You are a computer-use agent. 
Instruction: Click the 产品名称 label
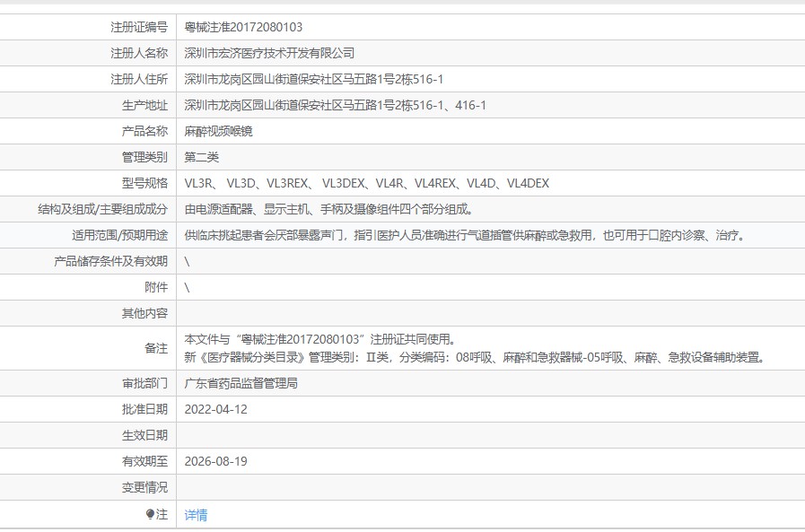[x=144, y=131]
